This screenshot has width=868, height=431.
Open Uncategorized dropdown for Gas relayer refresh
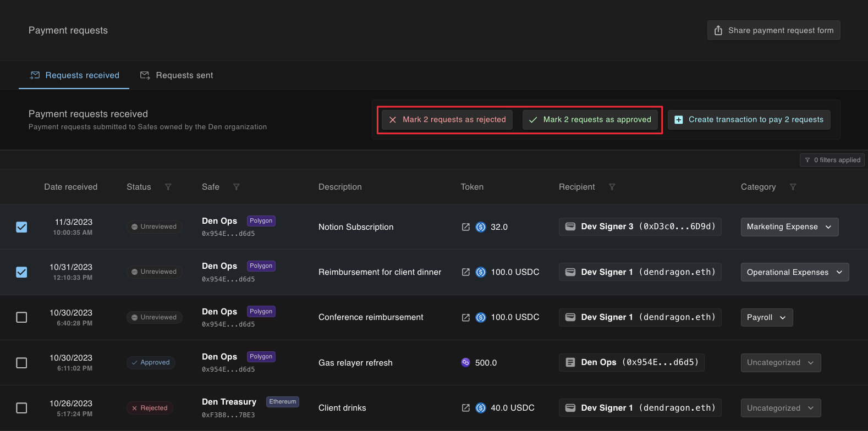click(781, 363)
